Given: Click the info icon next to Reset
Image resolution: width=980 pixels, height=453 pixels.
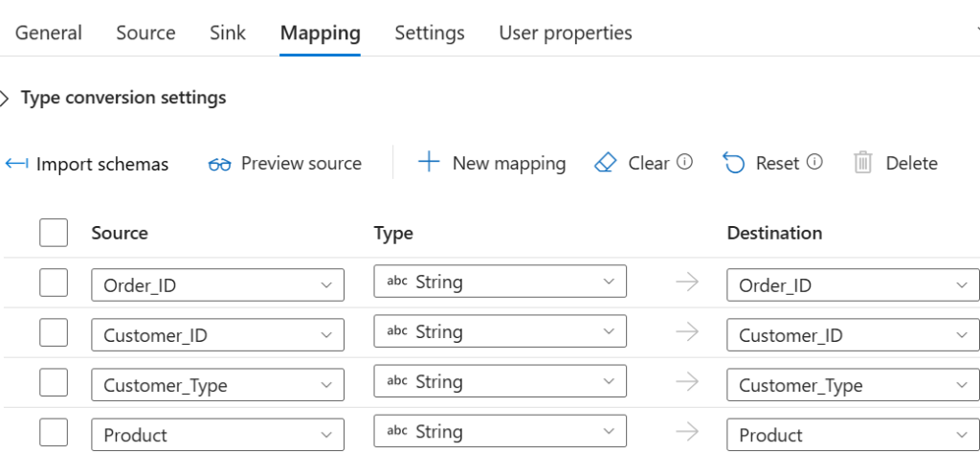Looking at the screenshot, I should click(814, 163).
